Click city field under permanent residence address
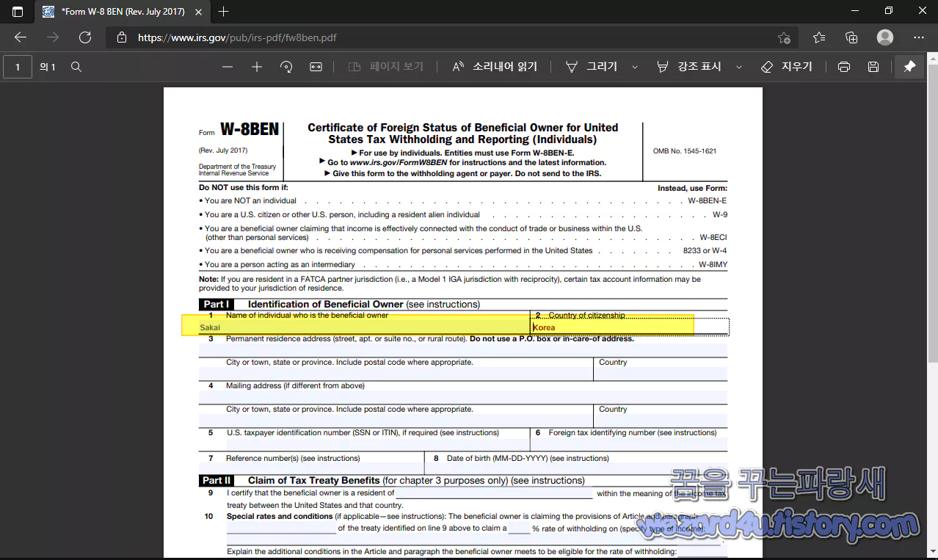 tap(395, 374)
